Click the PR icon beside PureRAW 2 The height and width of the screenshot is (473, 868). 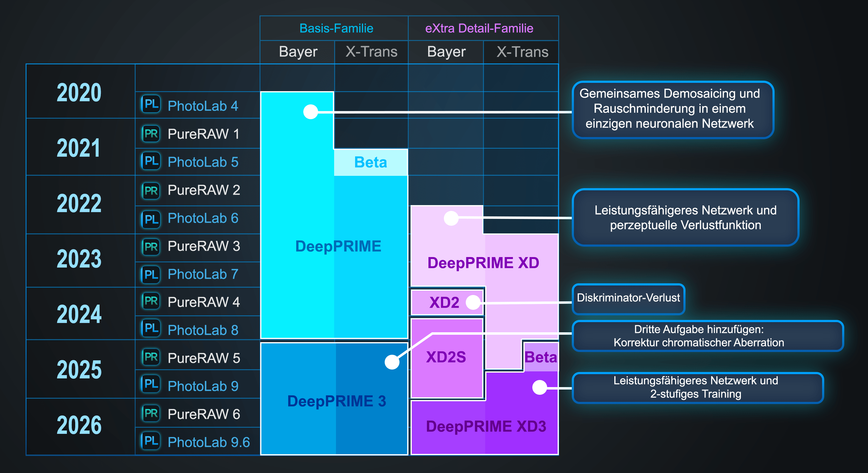151,190
